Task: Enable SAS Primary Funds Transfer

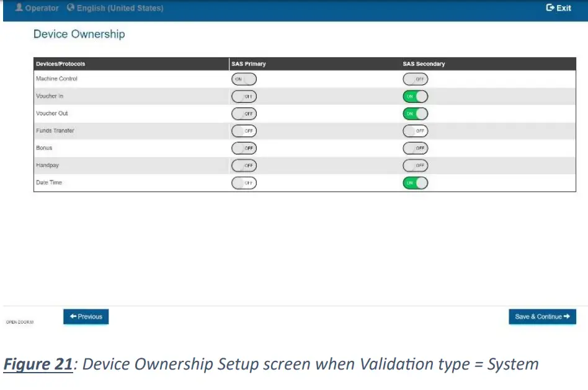Action: tap(244, 131)
